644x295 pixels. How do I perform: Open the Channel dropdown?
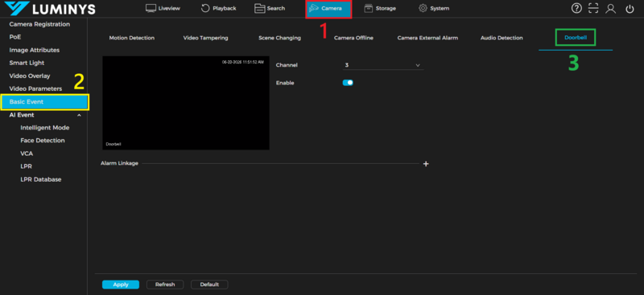point(383,65)
